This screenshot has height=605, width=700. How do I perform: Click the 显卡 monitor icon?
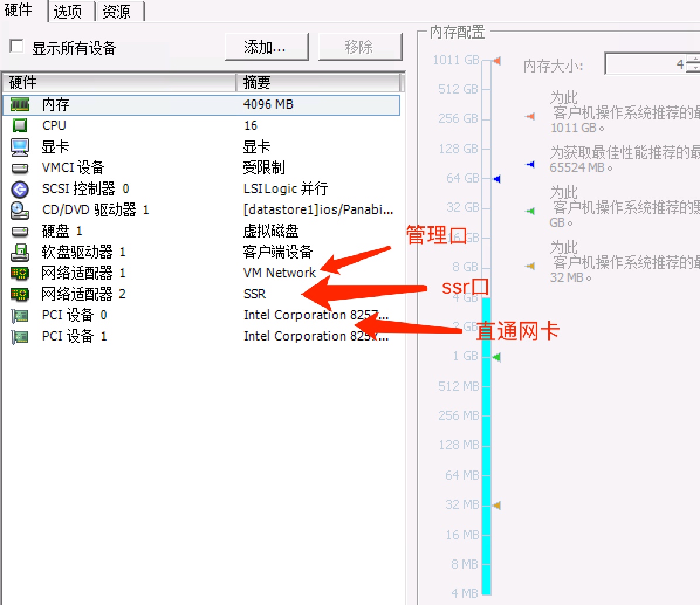point(20,147)
